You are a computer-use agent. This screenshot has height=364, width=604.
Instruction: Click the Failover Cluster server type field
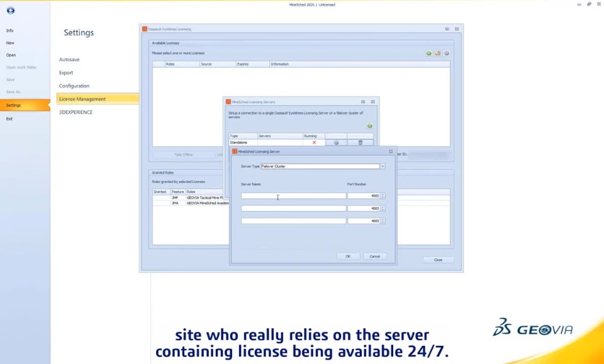[320, 166]
